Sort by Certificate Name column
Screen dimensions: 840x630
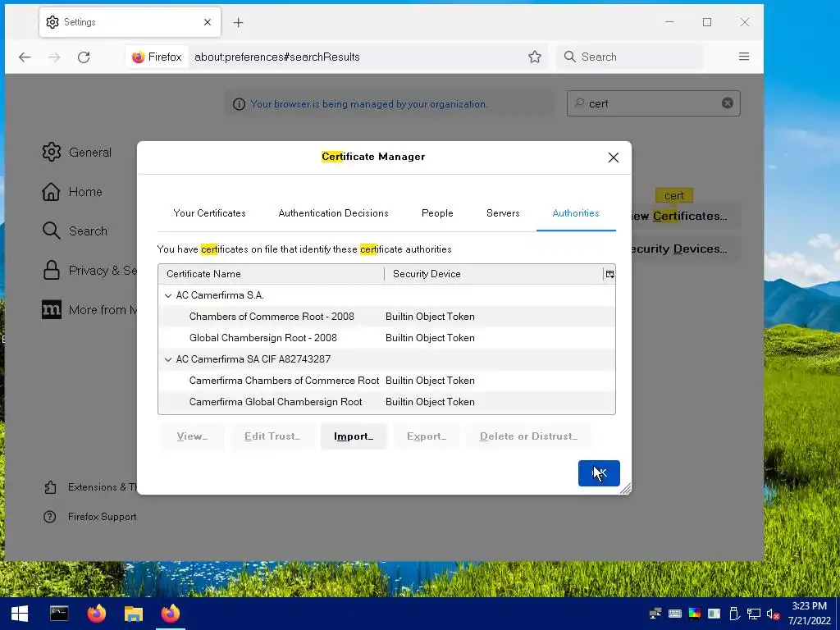(x=271, y=274)
